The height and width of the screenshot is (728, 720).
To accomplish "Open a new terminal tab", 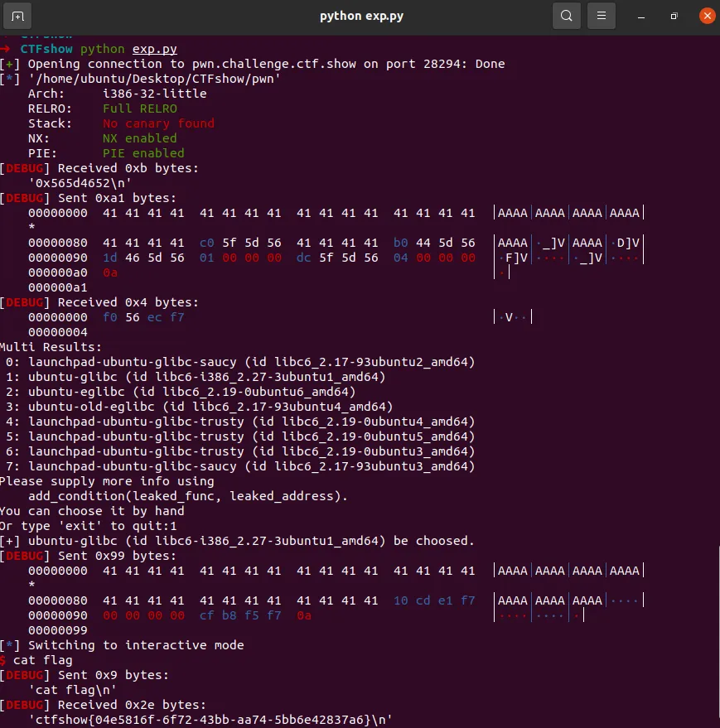I will pyautogui.click(x=17, y=17).
